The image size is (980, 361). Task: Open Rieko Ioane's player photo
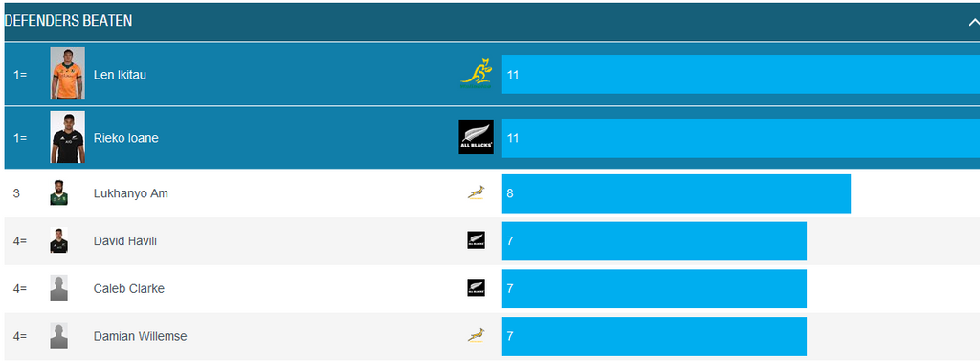point(68,137)
